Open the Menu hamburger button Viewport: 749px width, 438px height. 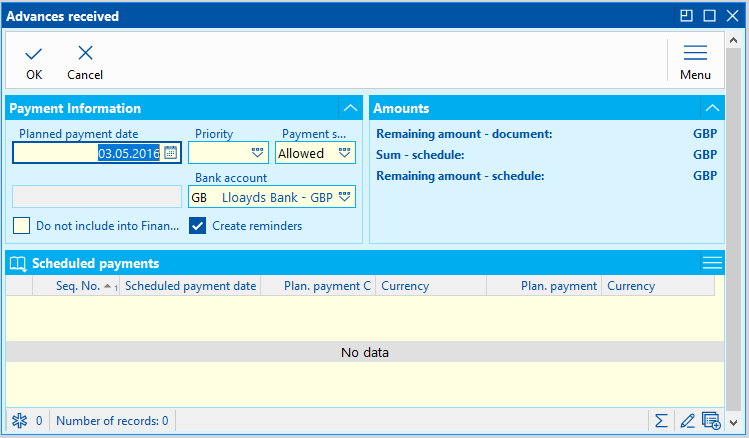tap(695, 63)
